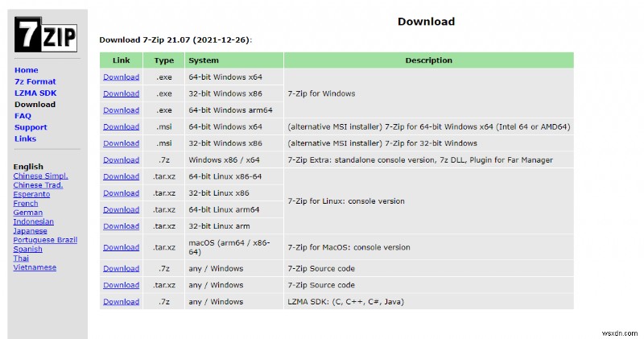Click the 'System' column header
This screenshot has height=339, width=644.
pyautogui.click(x=234, y=60)
